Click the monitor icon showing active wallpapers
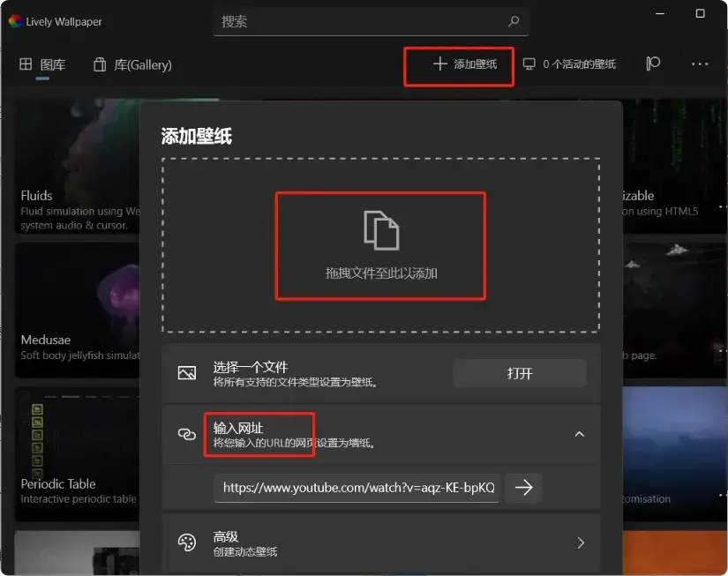This screenshot has height=576, width=728. point(528,64)
